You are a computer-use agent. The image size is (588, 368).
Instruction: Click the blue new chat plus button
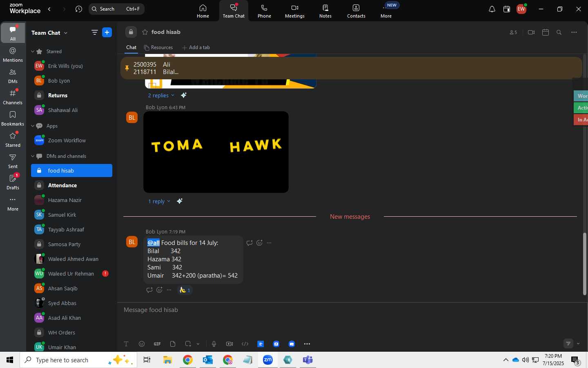(x=107, y=32)
